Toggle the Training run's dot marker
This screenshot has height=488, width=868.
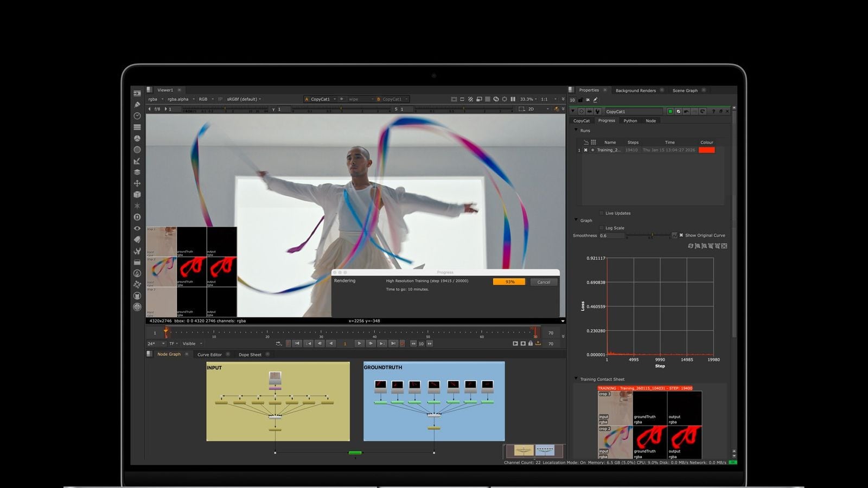tap(592, 150)
